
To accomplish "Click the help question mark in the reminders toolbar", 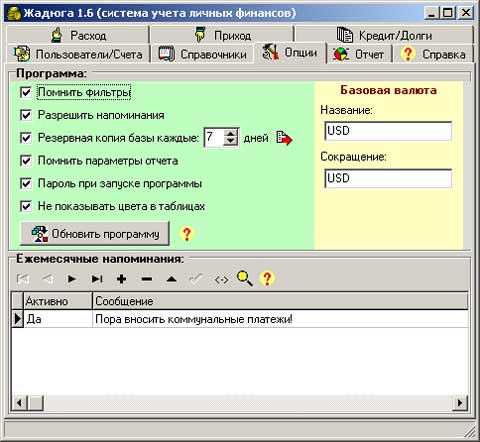I will click(267, 278).
